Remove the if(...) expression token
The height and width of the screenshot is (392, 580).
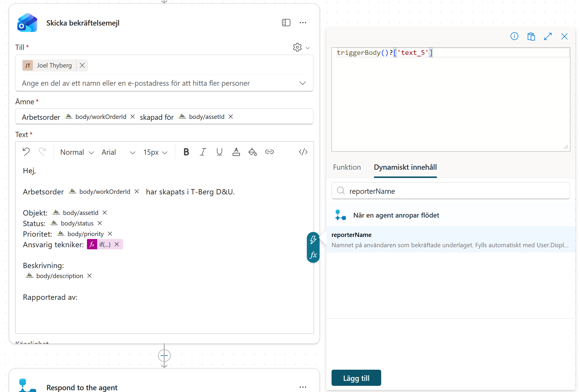(117, 244)
